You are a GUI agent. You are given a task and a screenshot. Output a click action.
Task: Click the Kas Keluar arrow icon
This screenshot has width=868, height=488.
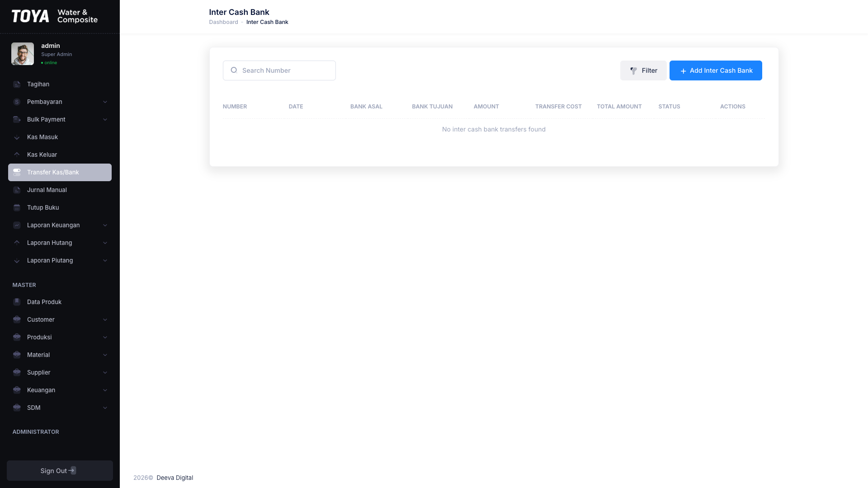(x=17, y=155)
